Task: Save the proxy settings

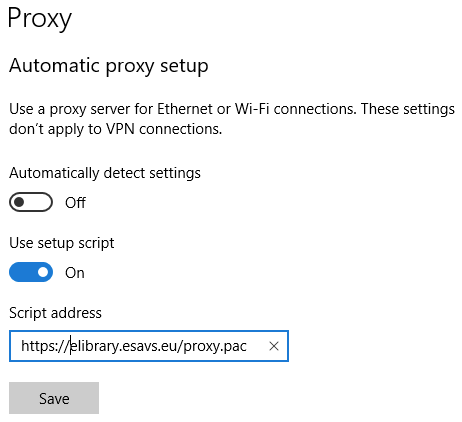Action: pyautogui.click(x=54, y=398)
